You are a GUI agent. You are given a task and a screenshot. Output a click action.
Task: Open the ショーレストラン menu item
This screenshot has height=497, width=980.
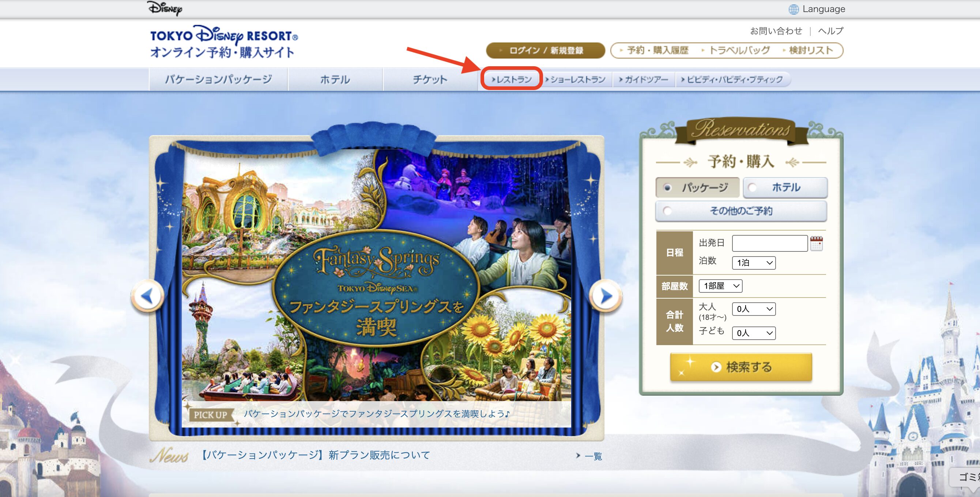(x=575, y=79)
